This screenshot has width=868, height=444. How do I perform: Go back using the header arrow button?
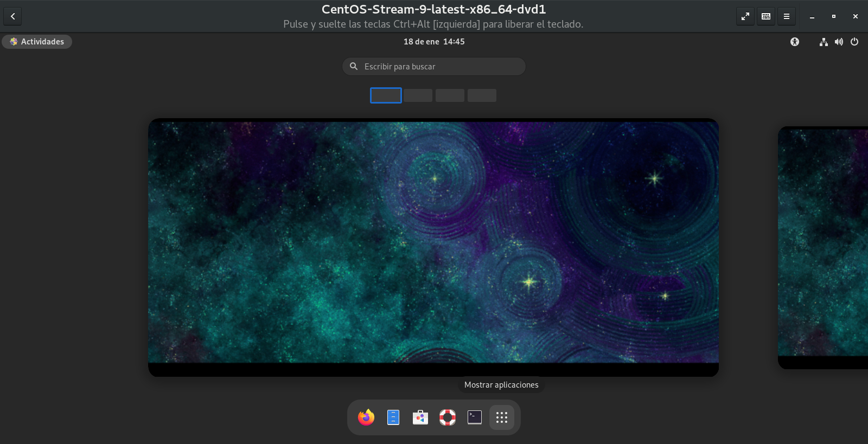point(12,16)
